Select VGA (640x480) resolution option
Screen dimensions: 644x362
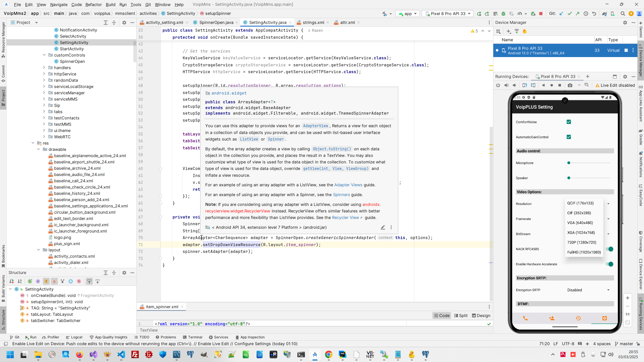580,223
